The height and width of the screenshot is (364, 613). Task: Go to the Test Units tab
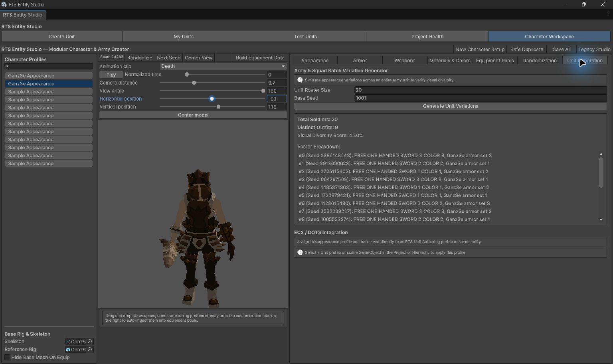coord(305,36)
